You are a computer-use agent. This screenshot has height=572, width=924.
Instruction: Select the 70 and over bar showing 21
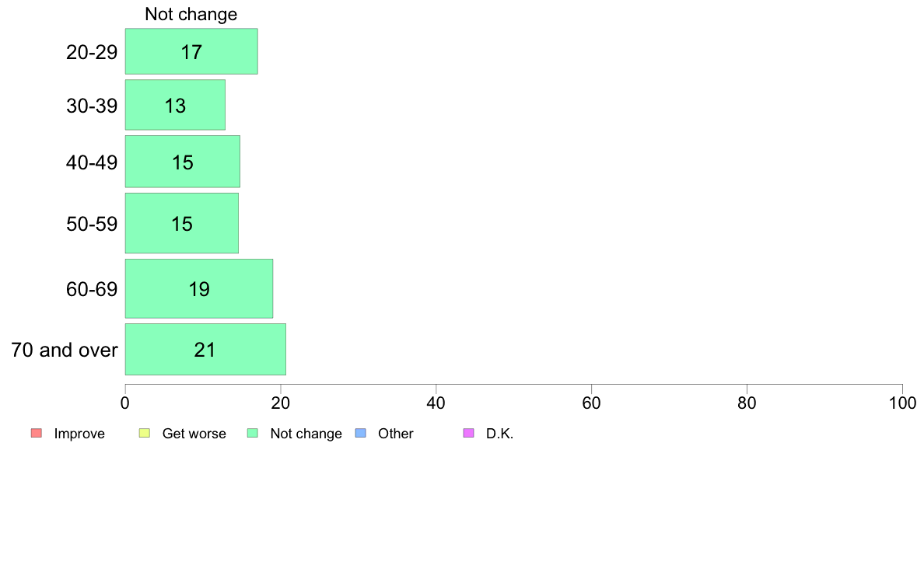coord(205,349)
